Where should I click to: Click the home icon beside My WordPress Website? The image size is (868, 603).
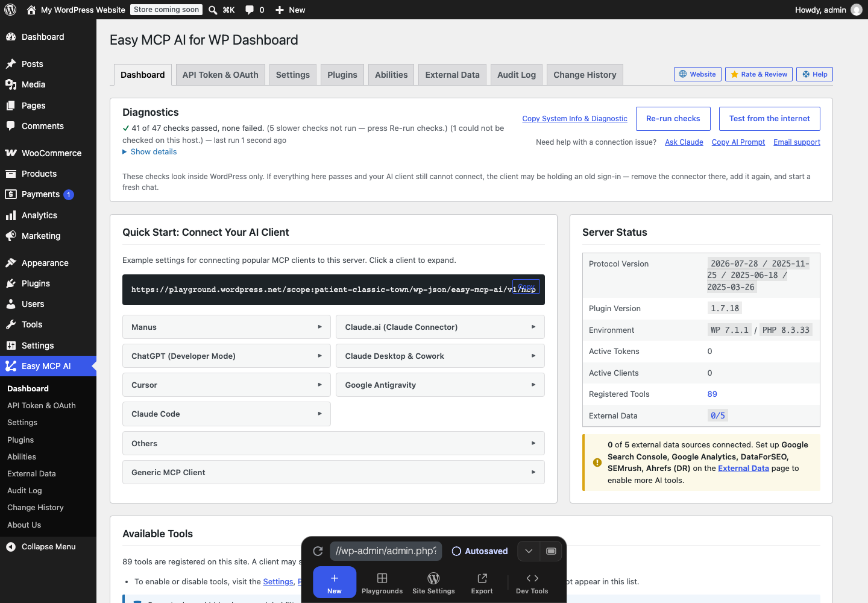[x=31, y=10]
